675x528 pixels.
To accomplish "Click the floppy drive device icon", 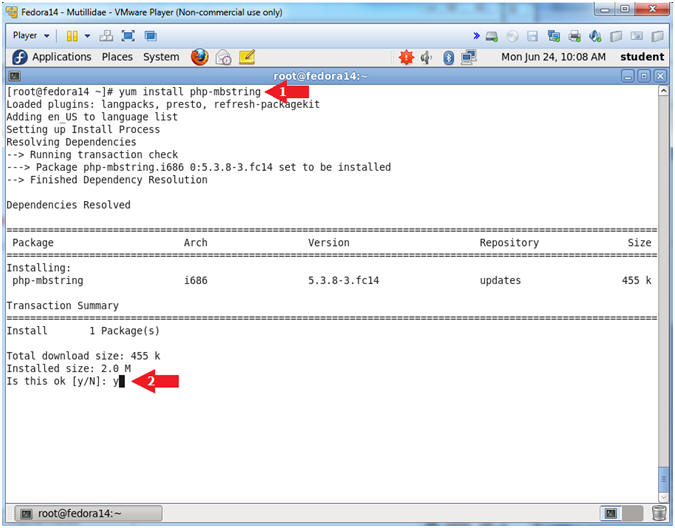I will pyautogui.click(x=533, y=36).
